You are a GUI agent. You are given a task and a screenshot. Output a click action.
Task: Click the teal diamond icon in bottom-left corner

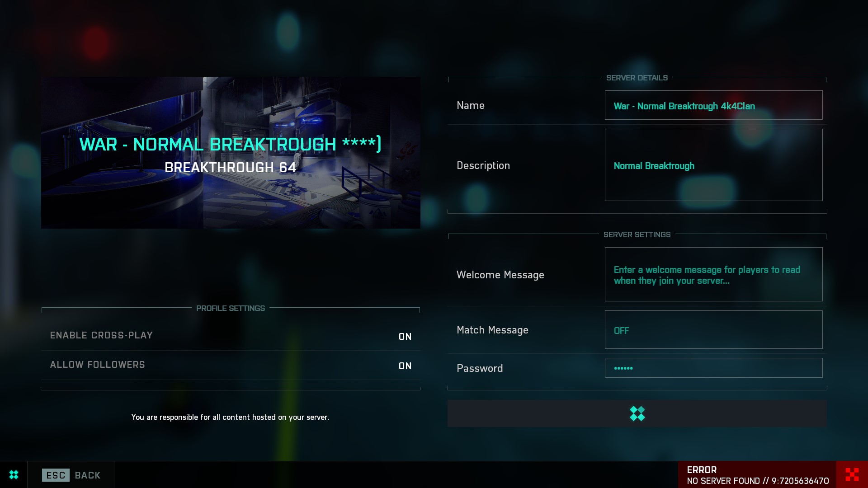14,474
